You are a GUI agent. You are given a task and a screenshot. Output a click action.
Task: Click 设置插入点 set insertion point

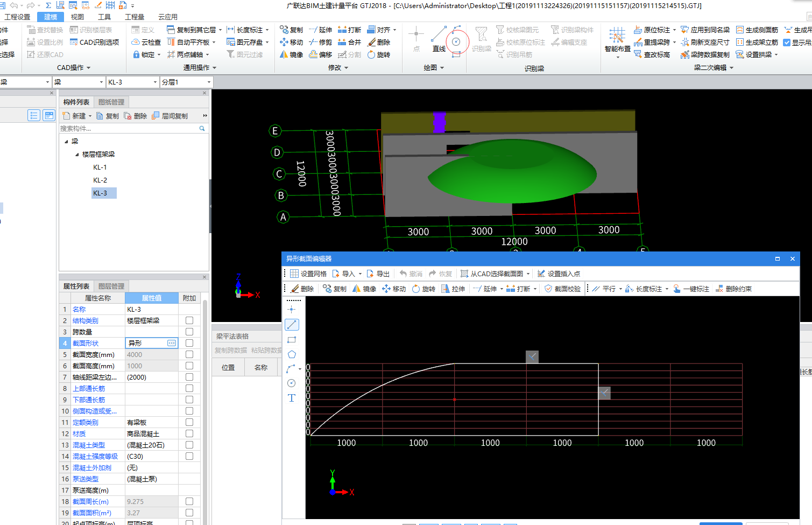tap(559, 274)
